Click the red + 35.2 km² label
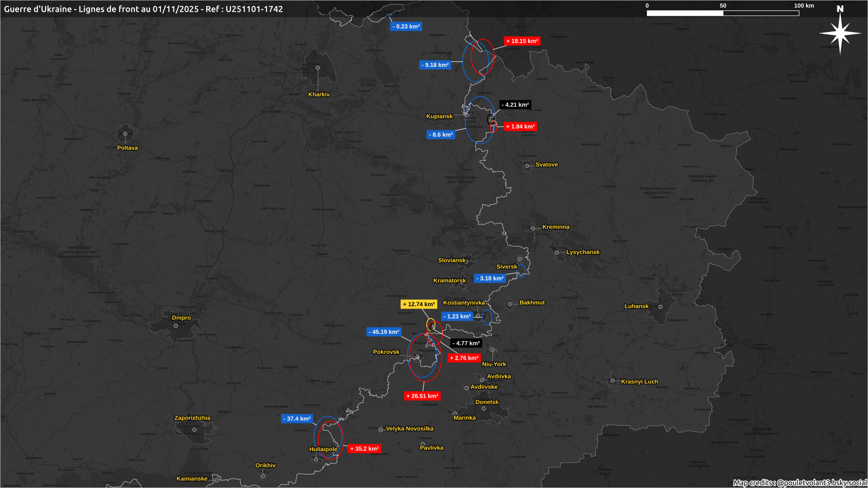 click(364, 449)
